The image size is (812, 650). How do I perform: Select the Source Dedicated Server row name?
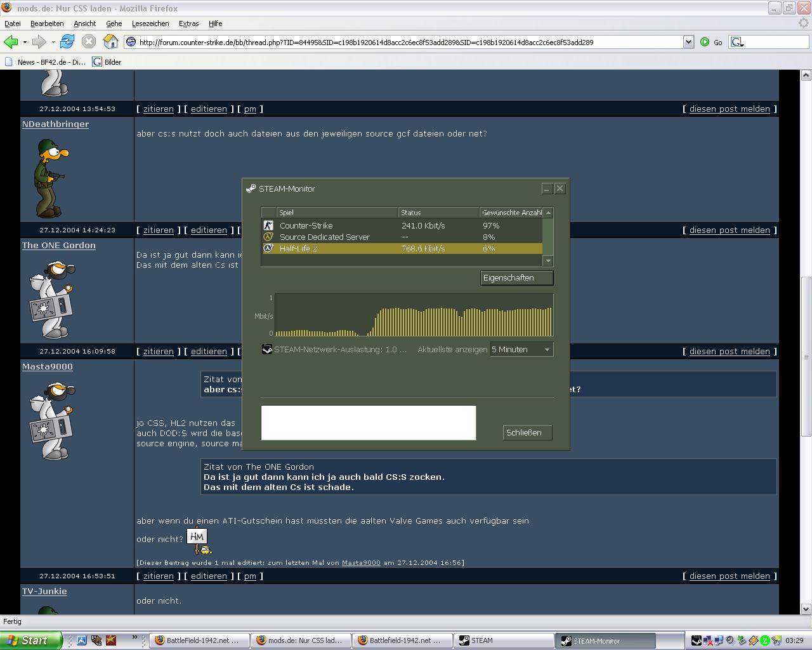click(x=324, y=237)
